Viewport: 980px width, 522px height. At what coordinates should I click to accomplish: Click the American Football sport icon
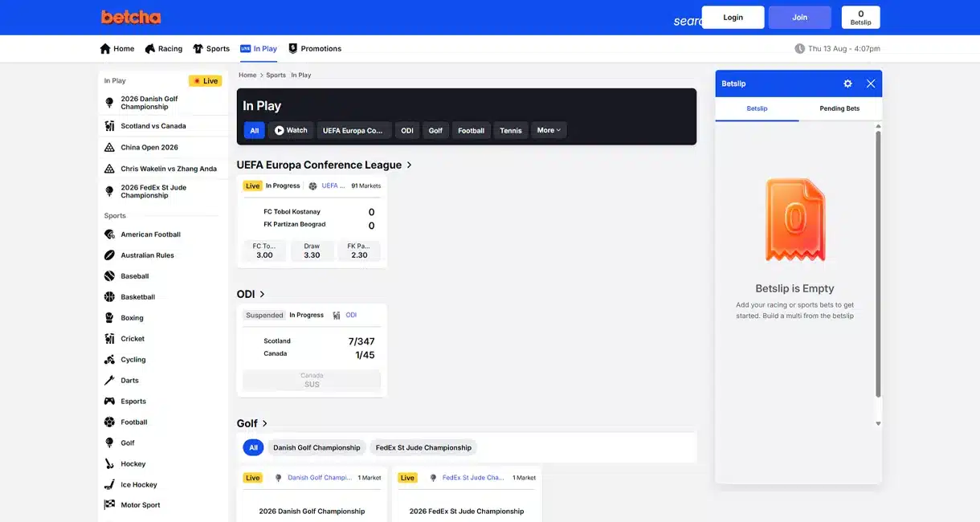click(109, 234)
